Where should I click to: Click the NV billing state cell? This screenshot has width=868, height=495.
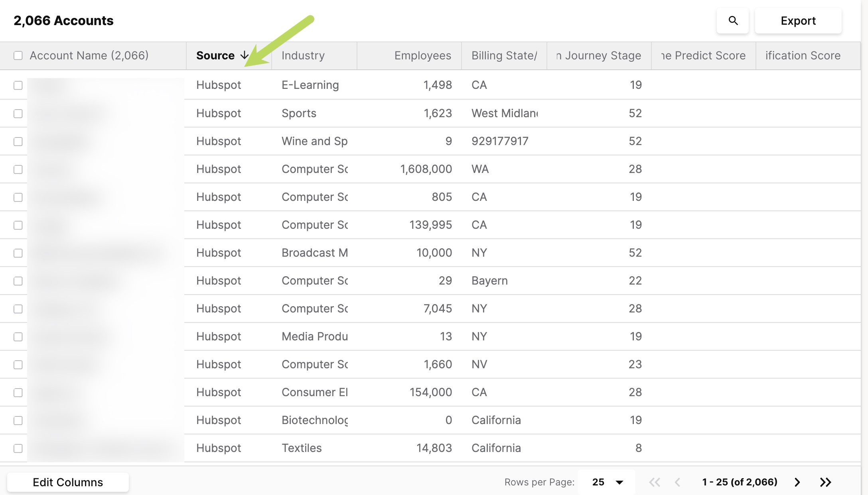tap(479, 364)
